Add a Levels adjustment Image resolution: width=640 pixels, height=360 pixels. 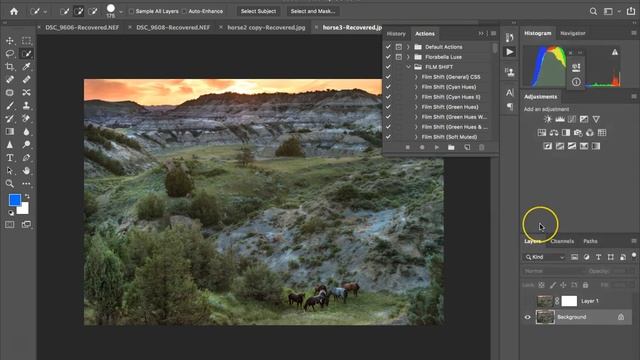point(560,119)
